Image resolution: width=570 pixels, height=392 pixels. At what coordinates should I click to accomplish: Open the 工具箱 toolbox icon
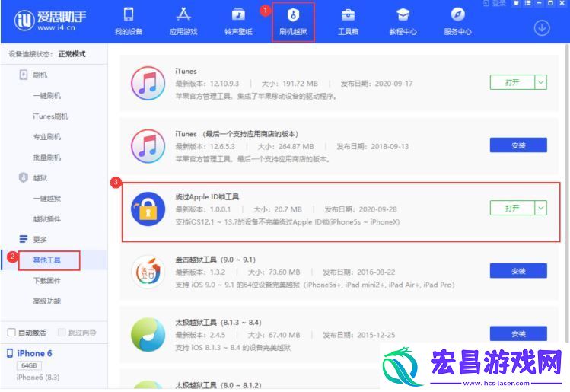(x=348, y=15)
